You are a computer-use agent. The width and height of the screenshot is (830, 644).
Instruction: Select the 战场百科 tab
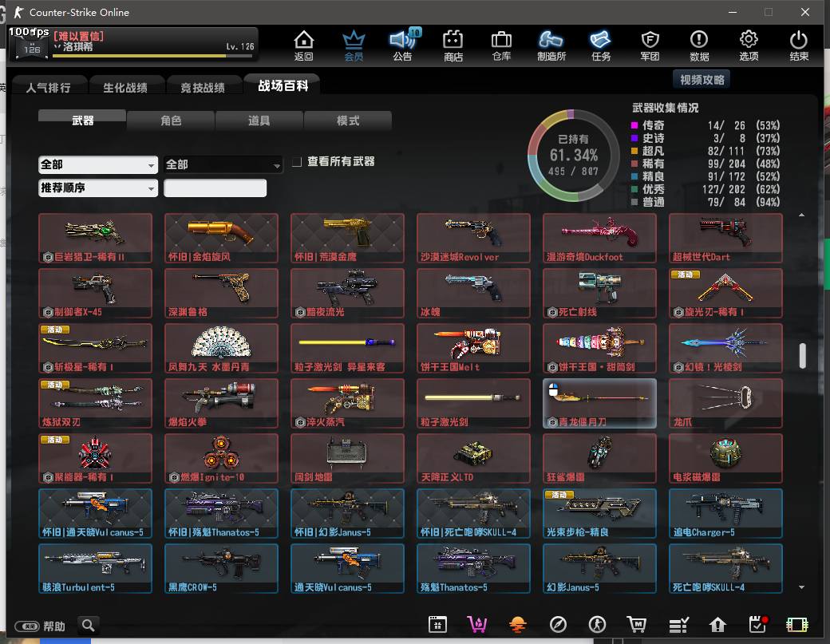click(x=283, y=85)
